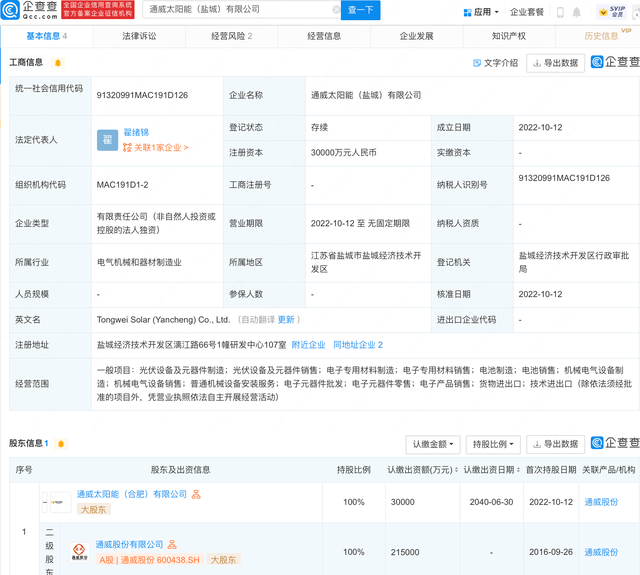The image size is (640, 575).
Task: Click 大股东 tag under 通威太阳能（合肥）
Action: click(x=93, y=510)
